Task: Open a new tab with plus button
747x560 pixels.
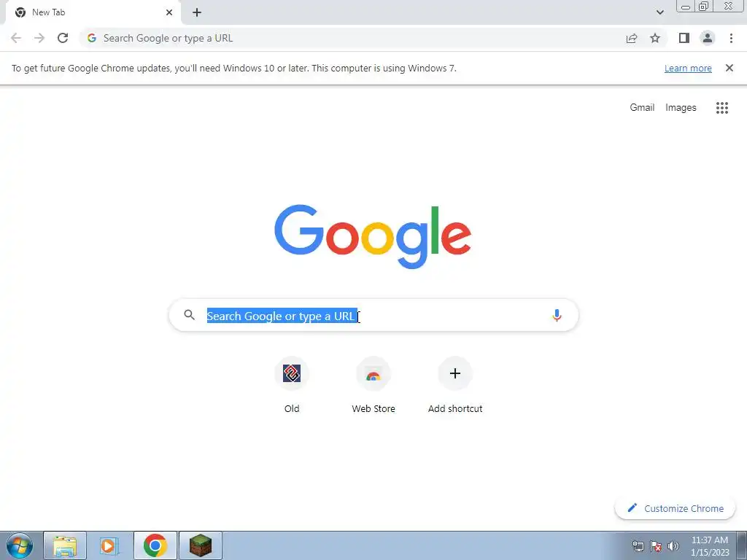Action: click(x=197, y=12)
